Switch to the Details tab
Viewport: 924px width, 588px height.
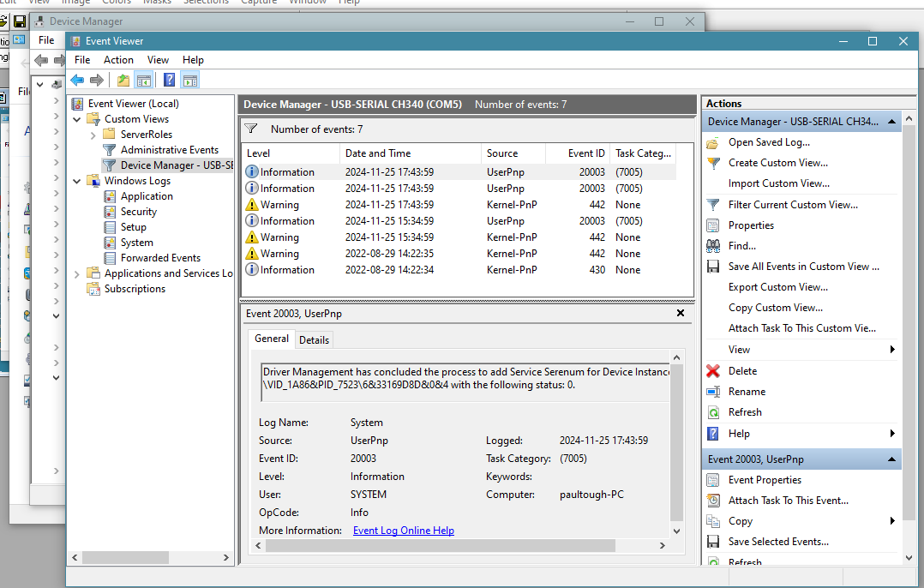click(x=314, y=340)
